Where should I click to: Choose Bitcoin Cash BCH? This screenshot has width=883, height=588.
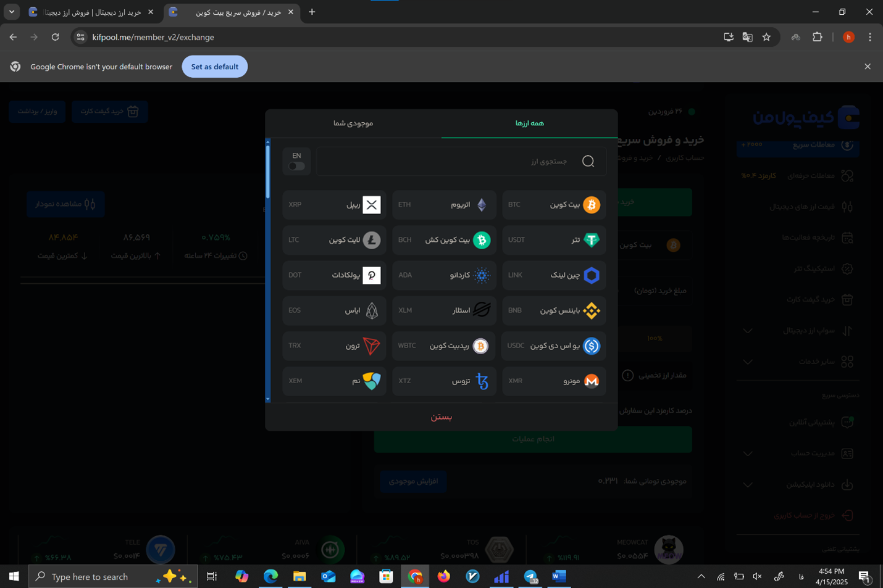[x=444, y=240]
